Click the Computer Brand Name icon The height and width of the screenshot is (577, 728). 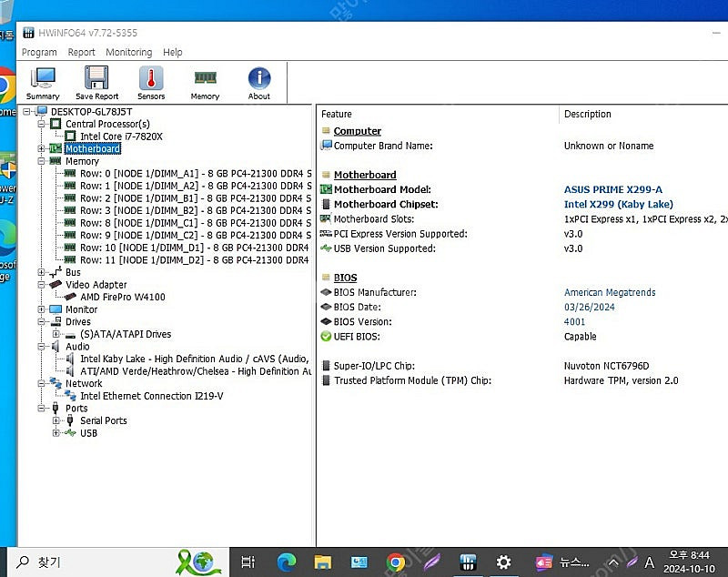click(326, 146)
